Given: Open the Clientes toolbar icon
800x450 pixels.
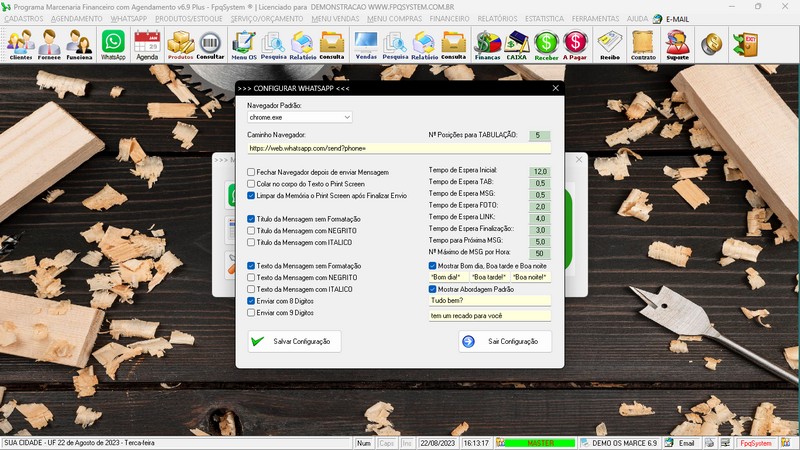Looking at the screenshot, I should click(x=20, y=45).
